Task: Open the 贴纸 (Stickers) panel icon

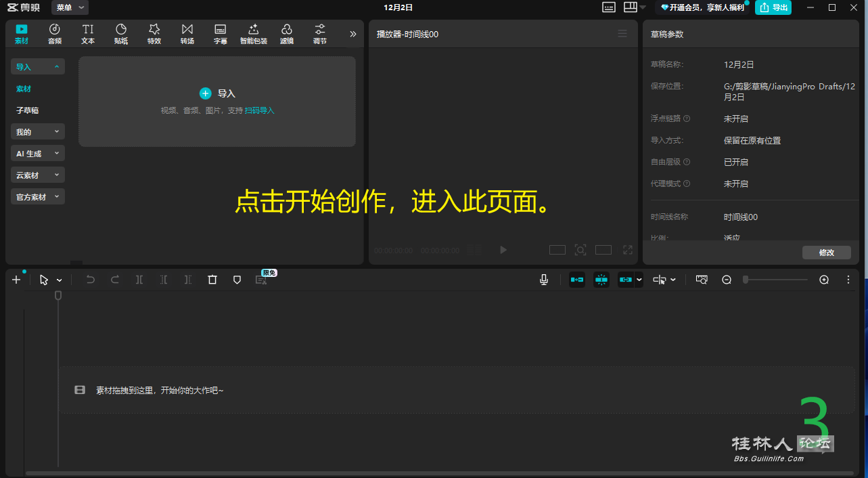Action: coord(121,33)
